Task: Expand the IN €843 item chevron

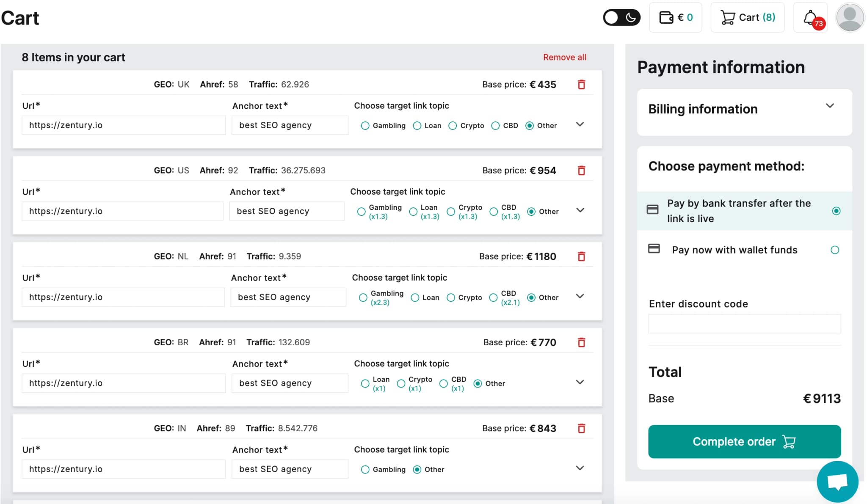Action: [580, 468]
